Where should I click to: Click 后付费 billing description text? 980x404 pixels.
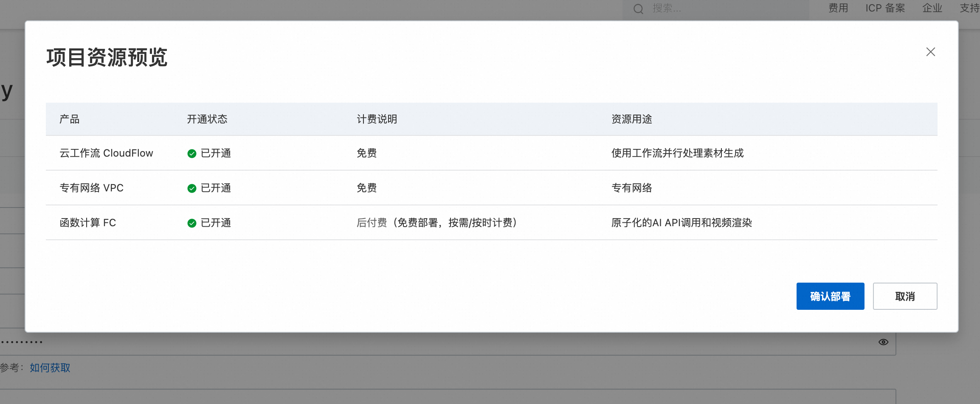click(x=437, y=223)
